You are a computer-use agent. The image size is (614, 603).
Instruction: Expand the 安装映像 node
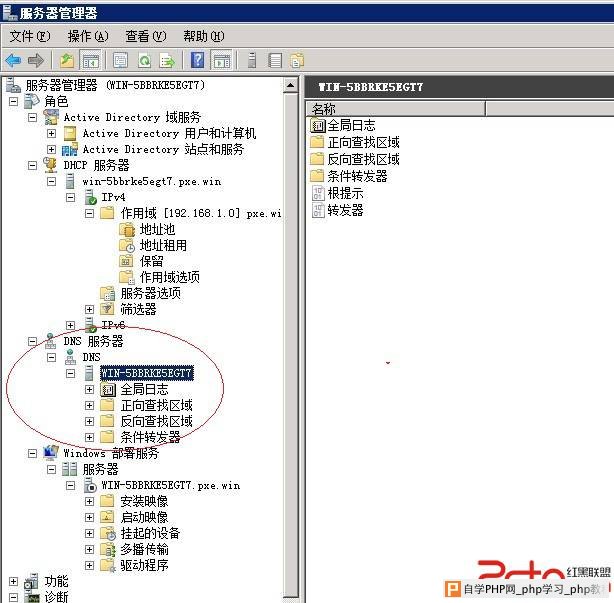pyautogui.click(x=89, y=501)
